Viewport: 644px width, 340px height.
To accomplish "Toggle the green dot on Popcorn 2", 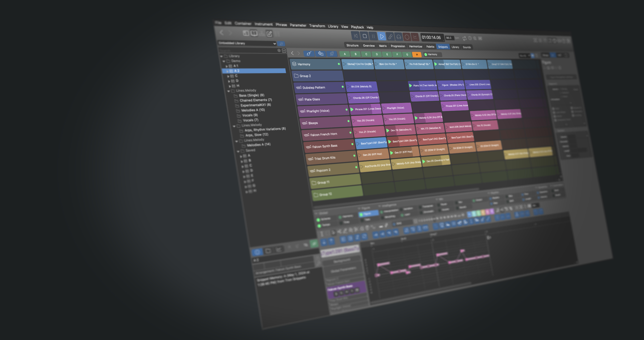I will coord(356,167).
